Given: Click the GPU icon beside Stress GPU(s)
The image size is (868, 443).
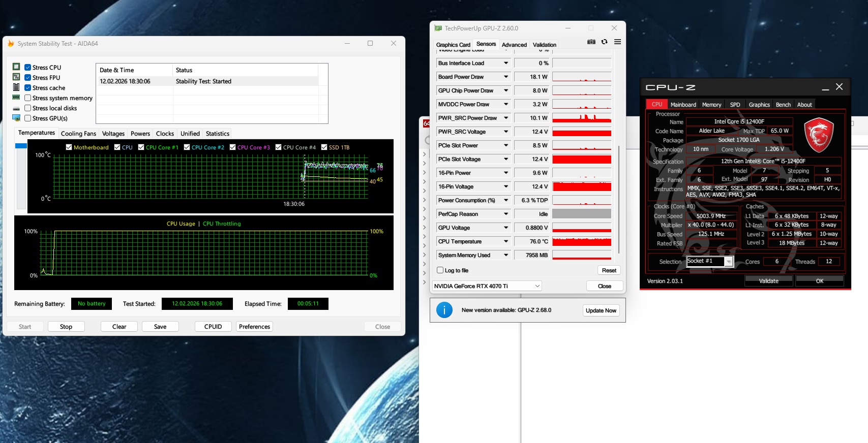Looking at the screenshot, I should click(16, 118).
